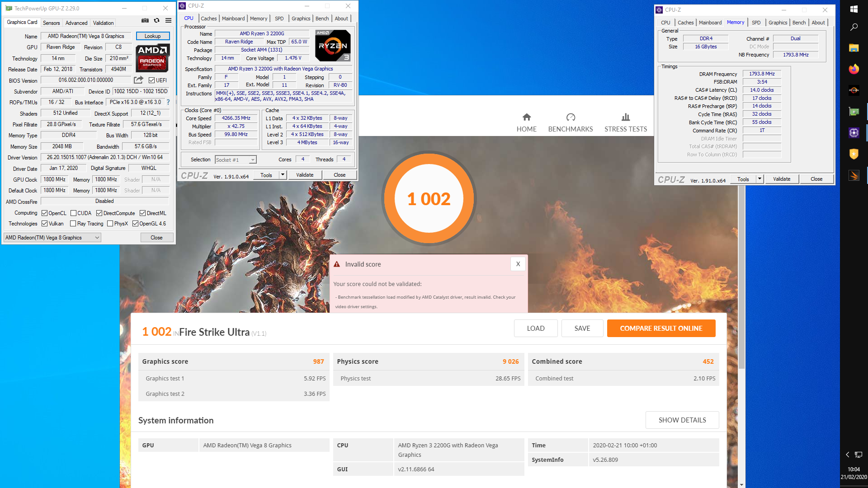Click the AMD Radeon Graphics logo

153,58
